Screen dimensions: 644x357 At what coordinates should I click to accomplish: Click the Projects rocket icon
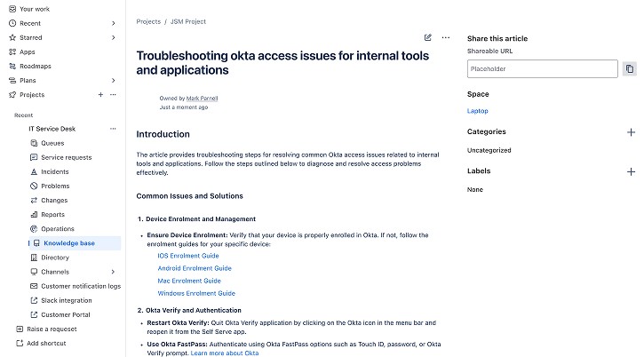[12, 94]
